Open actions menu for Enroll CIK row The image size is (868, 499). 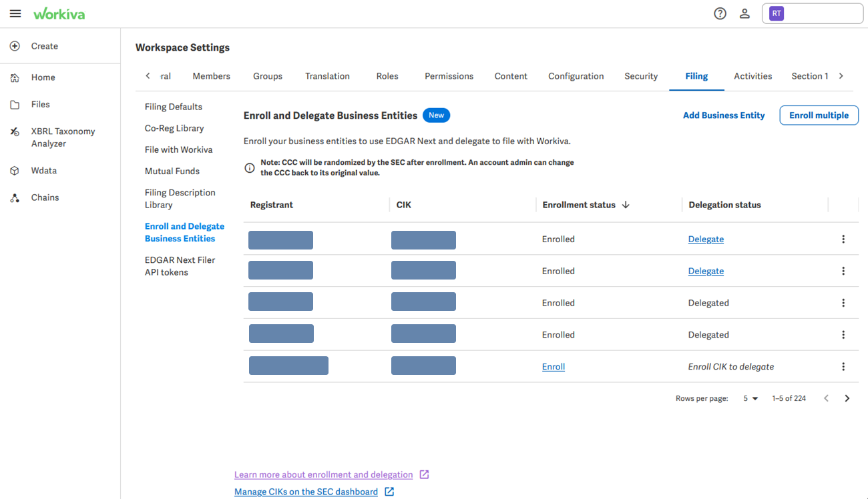(x=843, y=366)
